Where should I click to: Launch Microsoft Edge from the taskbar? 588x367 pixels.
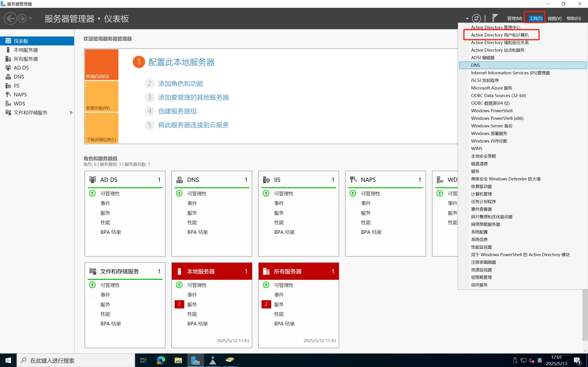pos(161,360)
